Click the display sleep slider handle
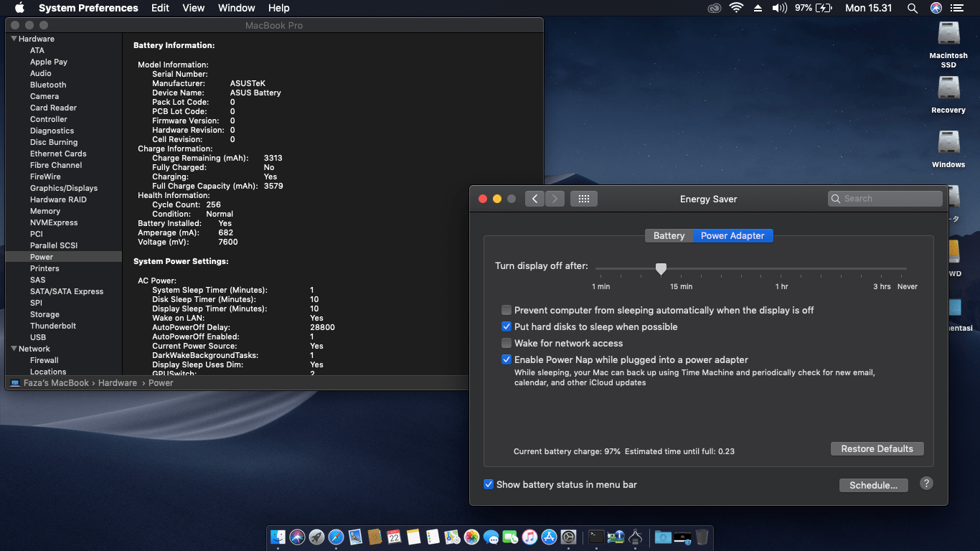Image resolution: width=980 pixels, height=551 pixels. click(x=661, y=268)
